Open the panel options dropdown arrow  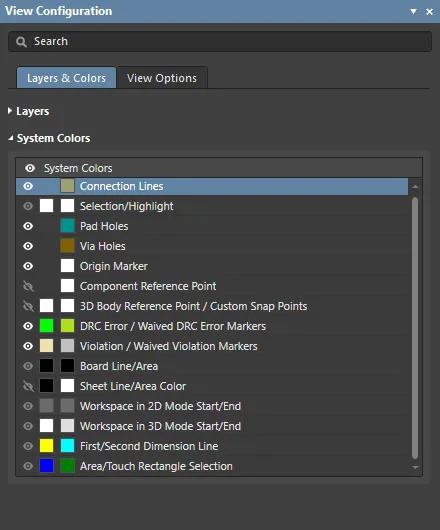tap(413, 11)
